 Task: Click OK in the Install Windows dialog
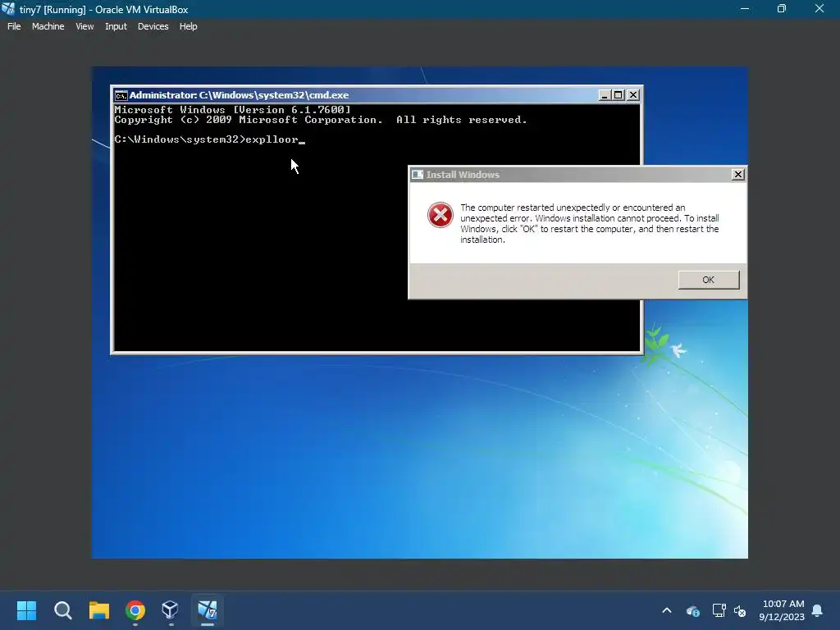pos(708,280)
